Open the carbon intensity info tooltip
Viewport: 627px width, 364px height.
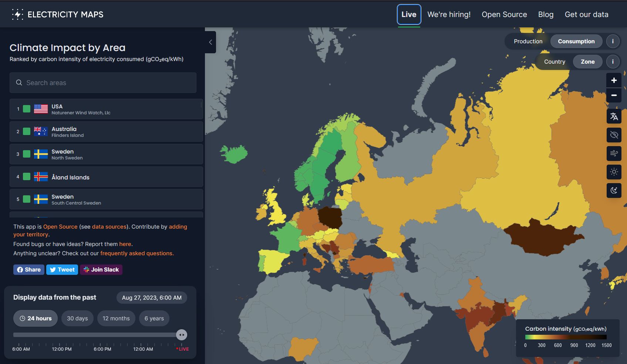613,41
